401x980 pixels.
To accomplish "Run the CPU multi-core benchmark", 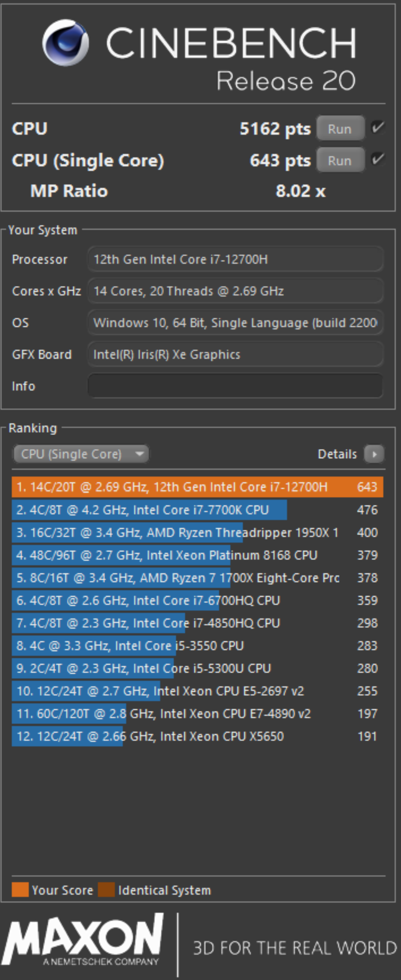I will [x=340, y=129].
